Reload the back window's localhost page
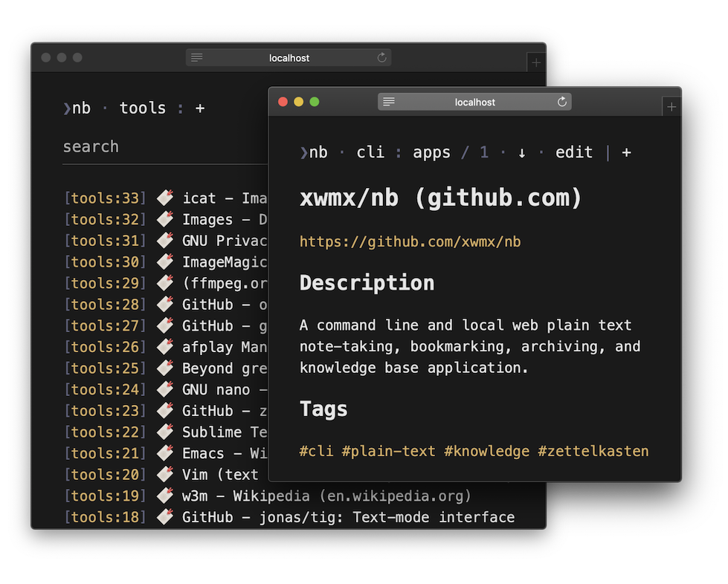 (x=381, y=57)
